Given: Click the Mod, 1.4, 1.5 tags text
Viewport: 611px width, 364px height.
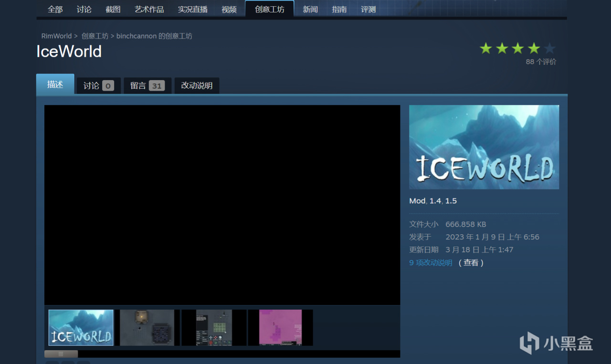Looking at the screenshot, I should (433, 201).
